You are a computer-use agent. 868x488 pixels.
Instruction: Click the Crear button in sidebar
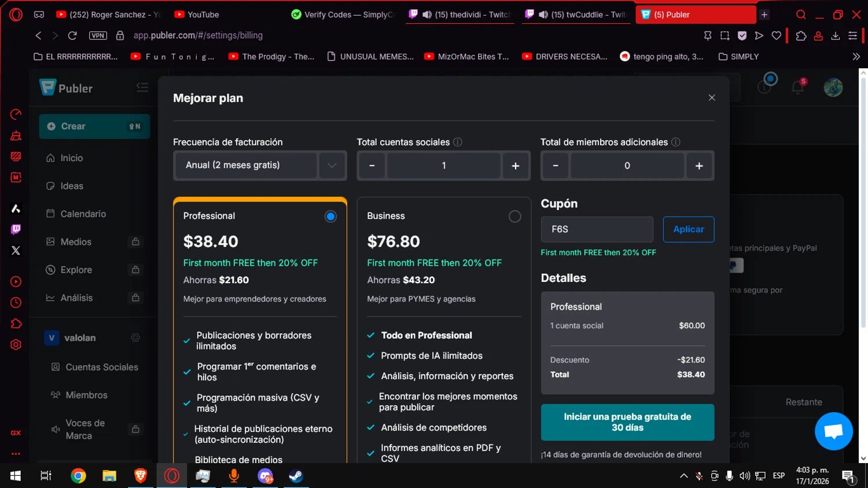pyautogui.click(x=94, y=126)
